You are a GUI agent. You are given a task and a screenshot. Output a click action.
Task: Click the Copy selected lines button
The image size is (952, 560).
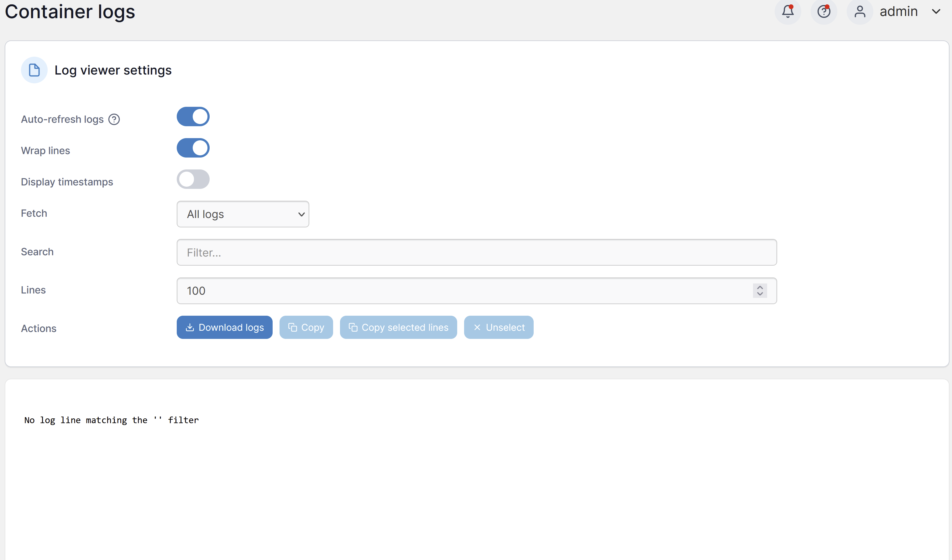pos(398,327)
